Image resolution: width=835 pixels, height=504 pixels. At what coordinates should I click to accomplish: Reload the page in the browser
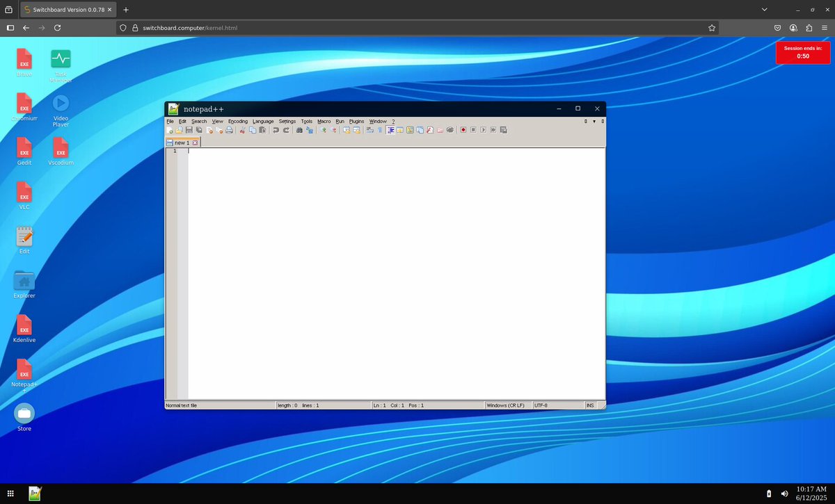(x=57, y=28)
